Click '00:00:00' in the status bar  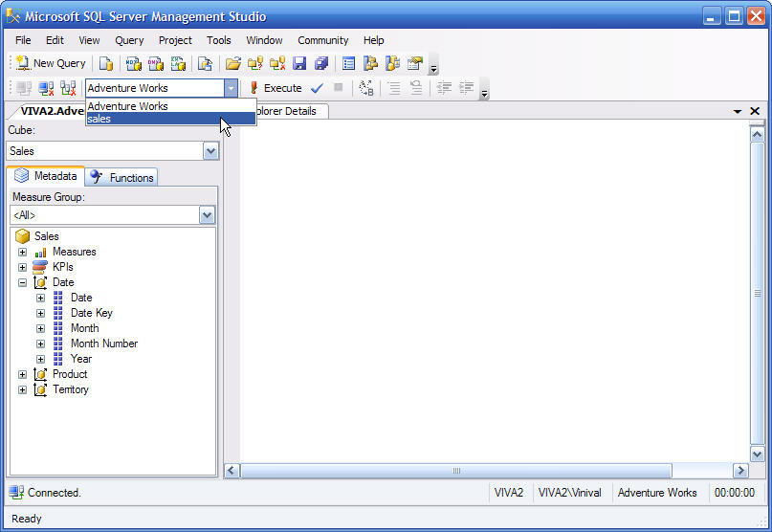coord(734,493)
